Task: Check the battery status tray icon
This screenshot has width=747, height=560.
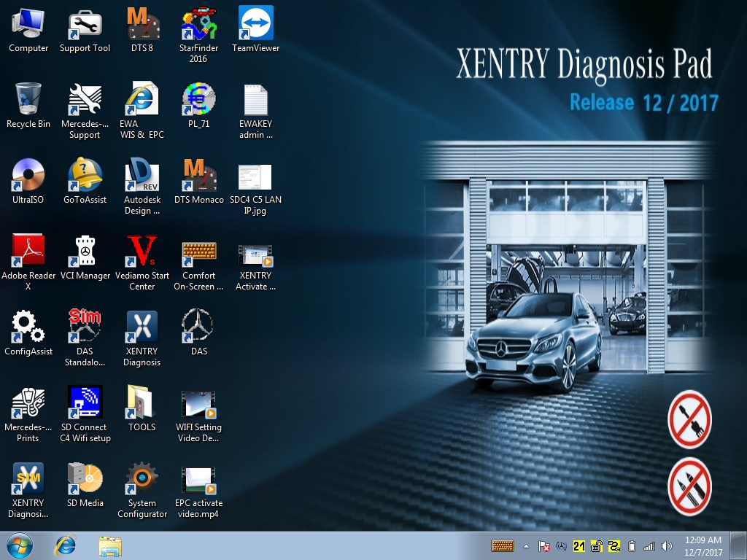Action: tap(632, 546)
